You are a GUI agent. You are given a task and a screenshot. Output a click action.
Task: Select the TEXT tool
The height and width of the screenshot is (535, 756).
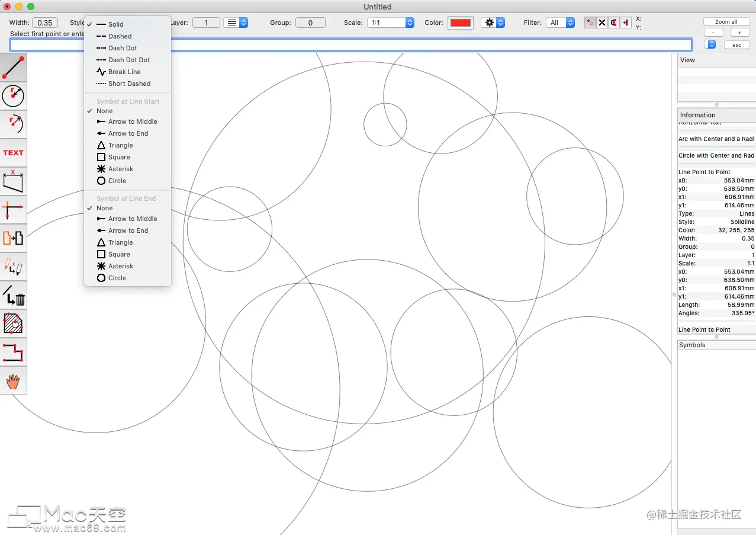pyautogui.click(x=13, y=153)
